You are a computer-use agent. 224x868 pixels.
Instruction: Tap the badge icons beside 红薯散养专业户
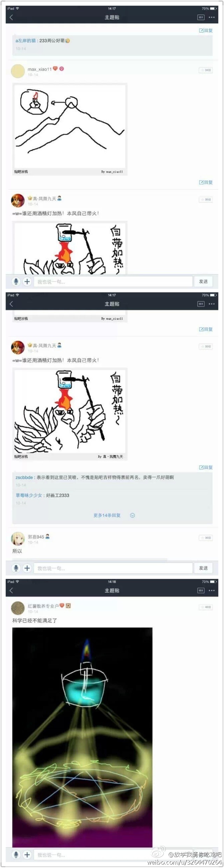click(65, 606)
